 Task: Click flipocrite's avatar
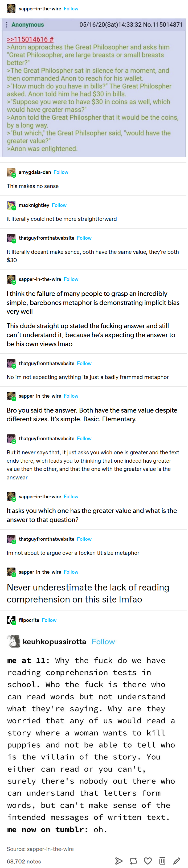click(x=11, y=620)
